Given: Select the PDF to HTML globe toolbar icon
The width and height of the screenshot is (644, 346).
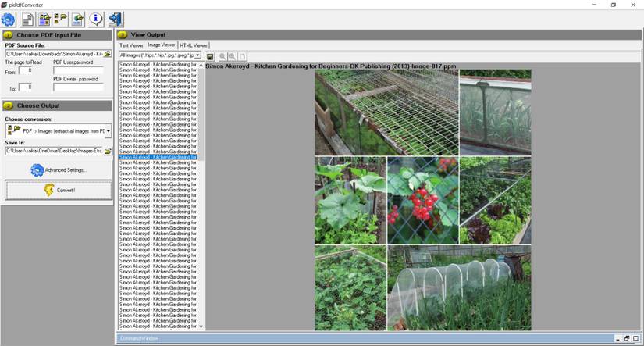Looking at the screenshot, I should pos(77,20).
